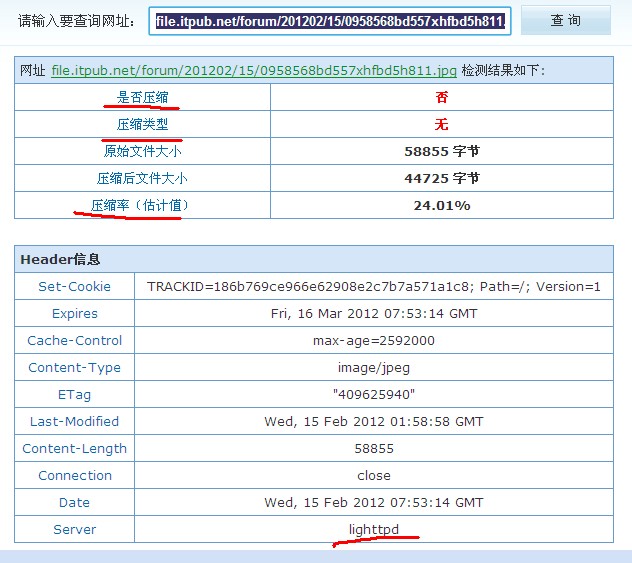Image resolution: width=632 pixels, height=563 pixels.
Task: Select the Content-Type header name
Action: [x=75, y=367]
